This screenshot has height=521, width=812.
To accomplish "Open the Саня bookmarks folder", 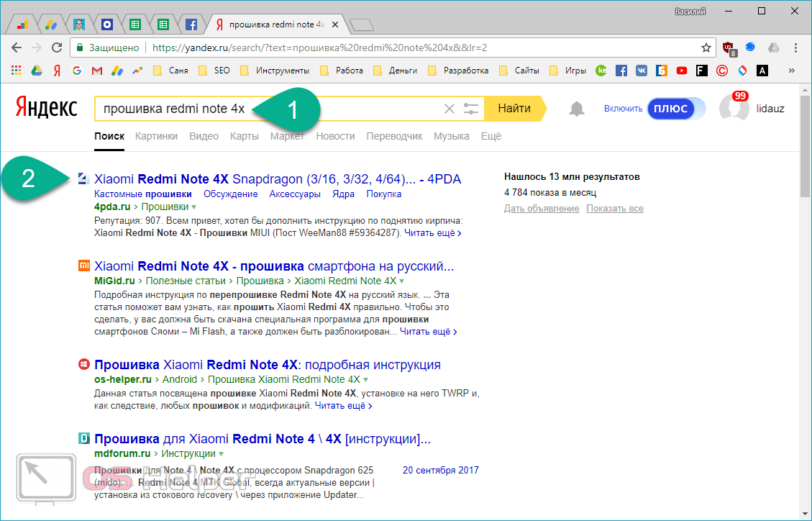I will coord(171,71).
